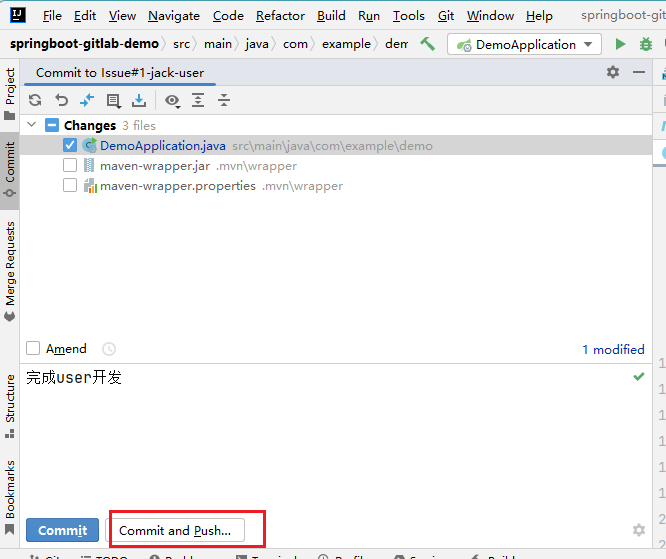
Task: Click the Shelve Silently download icon
Action: (139, 101)
